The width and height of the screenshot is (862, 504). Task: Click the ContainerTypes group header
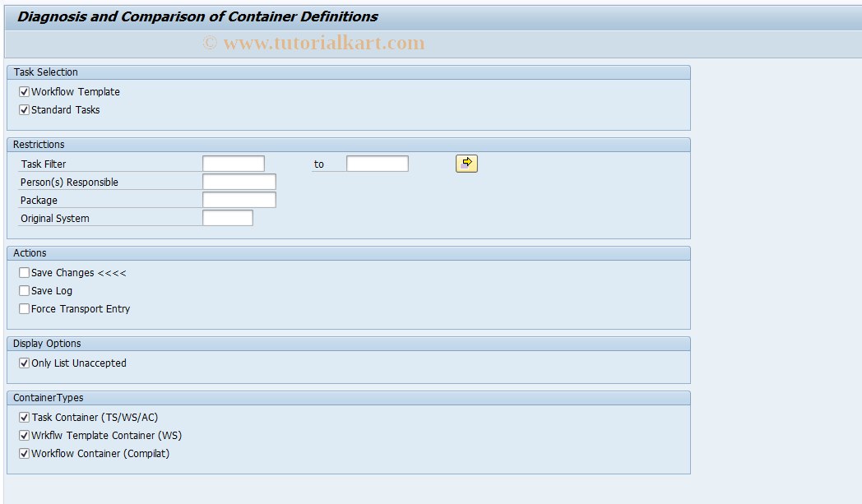[349, 398]
